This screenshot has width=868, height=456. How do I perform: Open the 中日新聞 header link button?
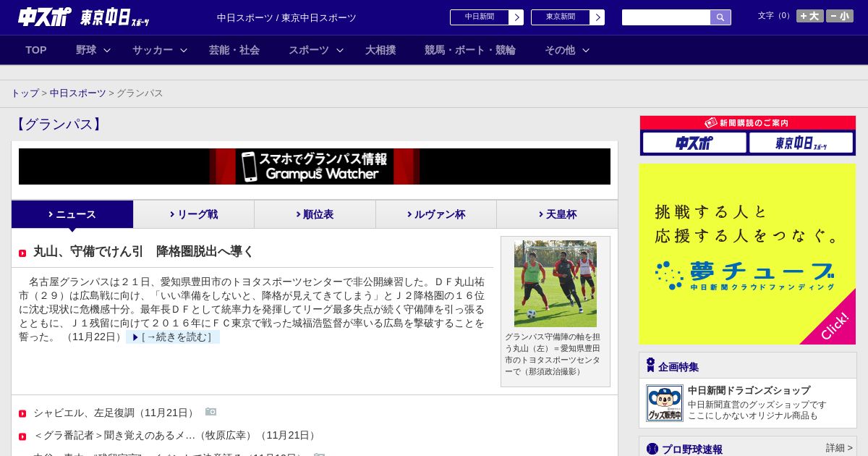pyautogui.click(x=487, y=17)
